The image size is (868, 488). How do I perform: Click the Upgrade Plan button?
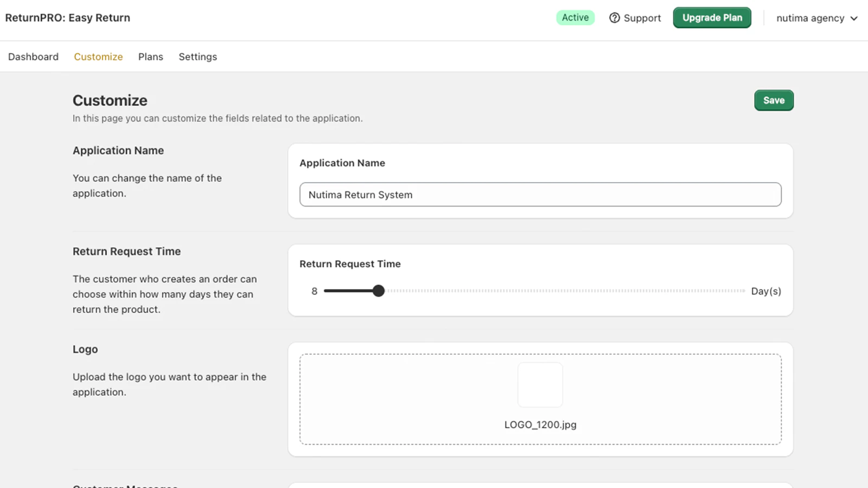(x=712, y=18)
